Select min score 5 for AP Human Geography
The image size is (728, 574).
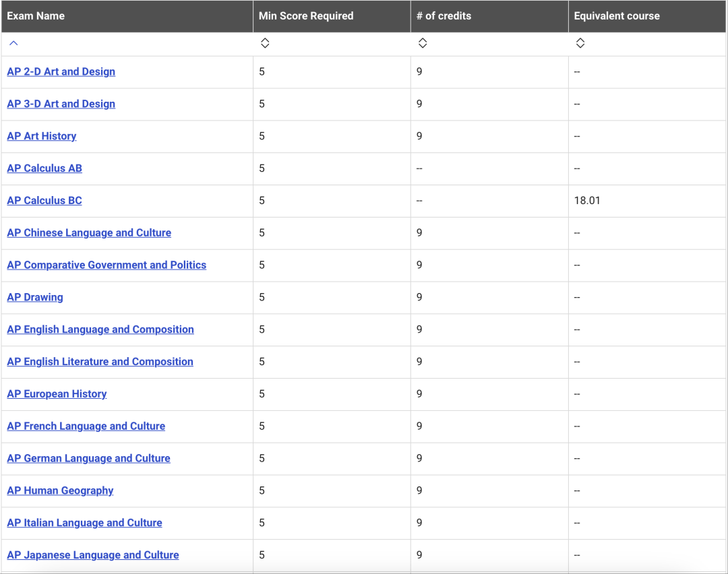[x=262, y=490]
